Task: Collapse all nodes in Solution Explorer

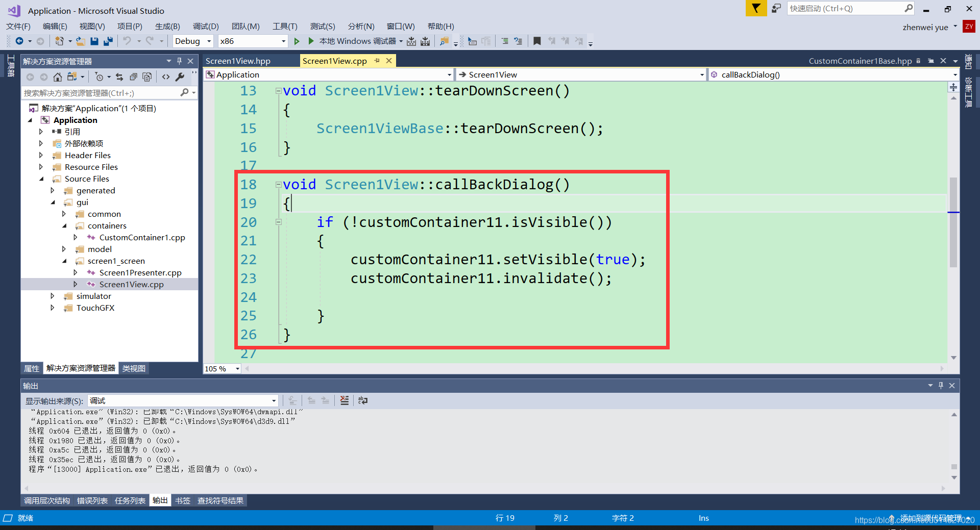Action: pos(133,77)
